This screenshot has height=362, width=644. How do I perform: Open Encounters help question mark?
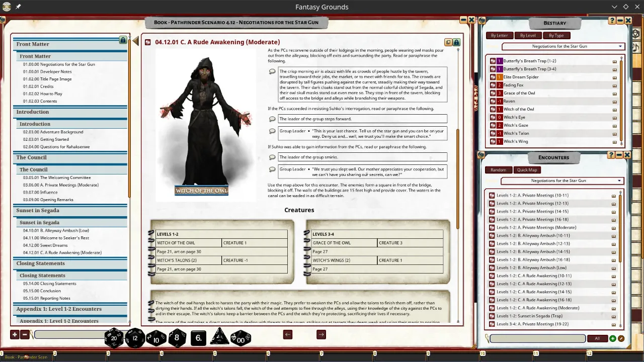[611, 155]
